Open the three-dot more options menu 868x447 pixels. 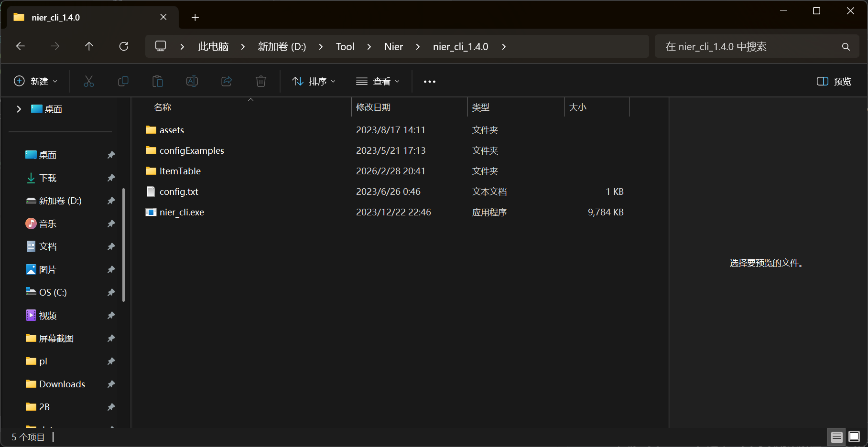(x=430, y=81)
